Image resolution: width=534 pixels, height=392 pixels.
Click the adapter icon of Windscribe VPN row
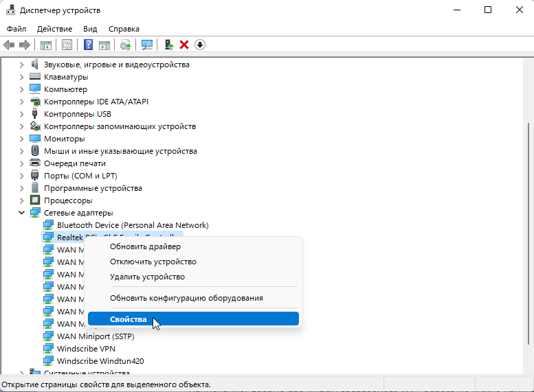48,349
